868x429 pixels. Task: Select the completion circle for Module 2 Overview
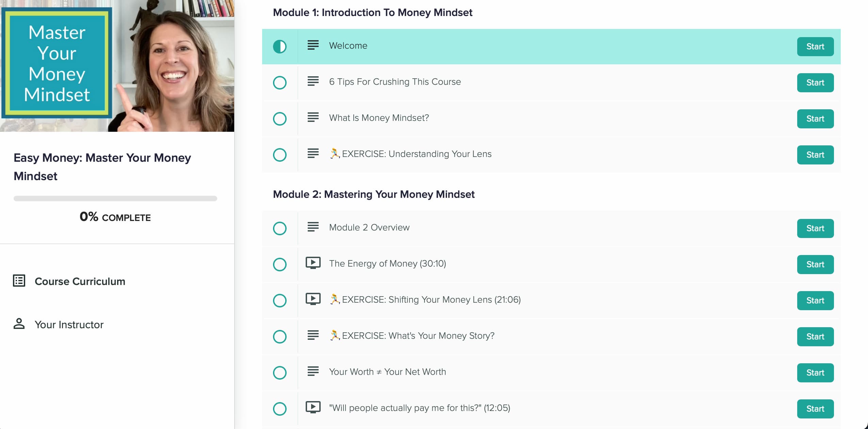tap(280, 228)
